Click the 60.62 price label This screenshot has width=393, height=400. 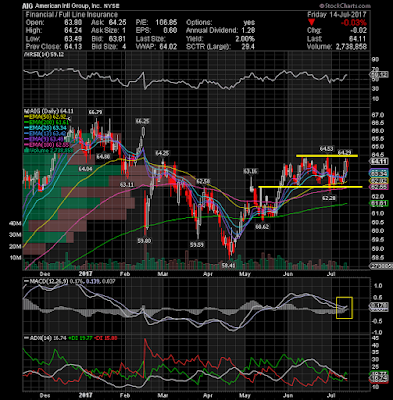(x=262, y=226)
